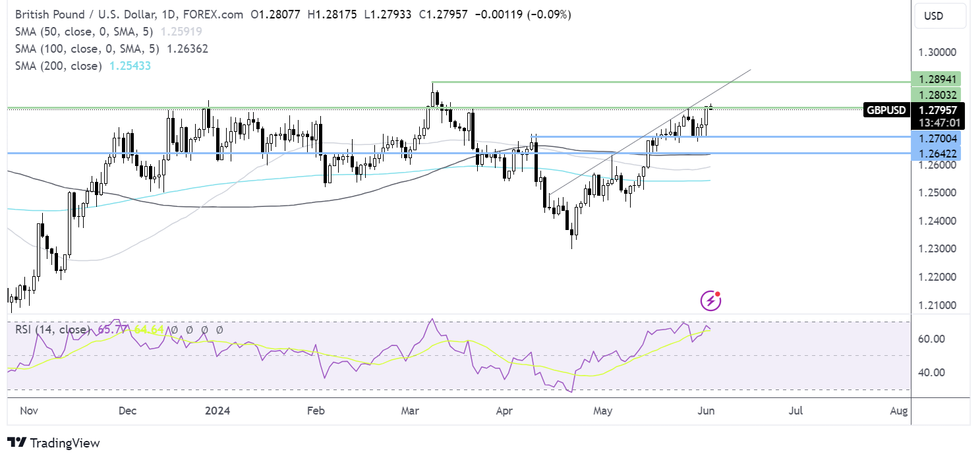Click the 2024 label on time axis
Viewport: 980px width, 460px height.
[218, 411]
